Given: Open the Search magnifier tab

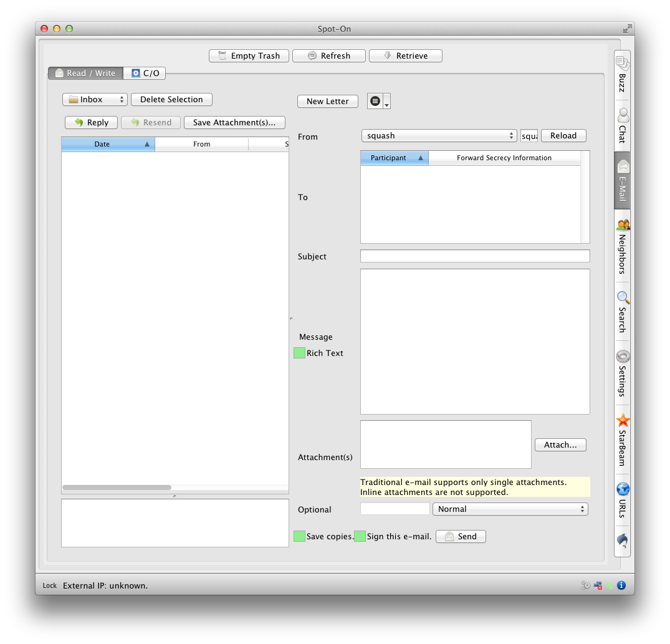Looking at the screenshot, I should coord(622,311).
